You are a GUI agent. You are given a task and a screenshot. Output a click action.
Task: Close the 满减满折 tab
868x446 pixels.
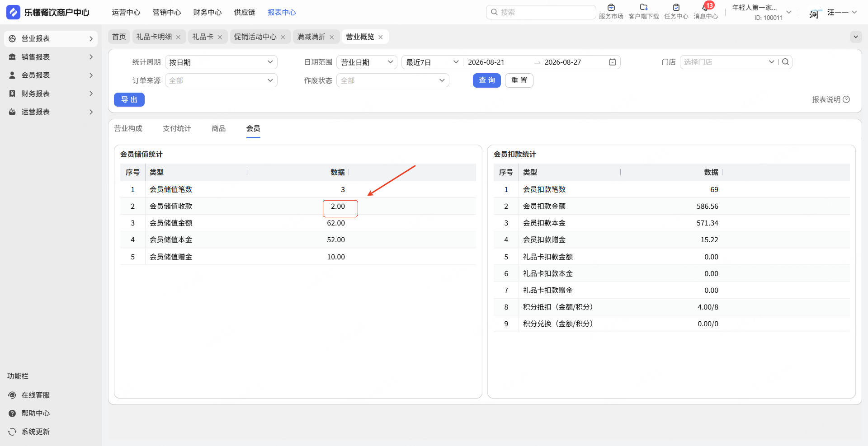click(332, 37)
